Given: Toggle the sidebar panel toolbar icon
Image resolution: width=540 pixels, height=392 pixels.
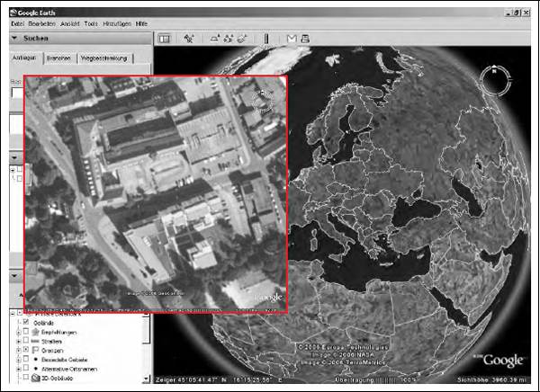Looking at the screenshot, I should point(165,39).
